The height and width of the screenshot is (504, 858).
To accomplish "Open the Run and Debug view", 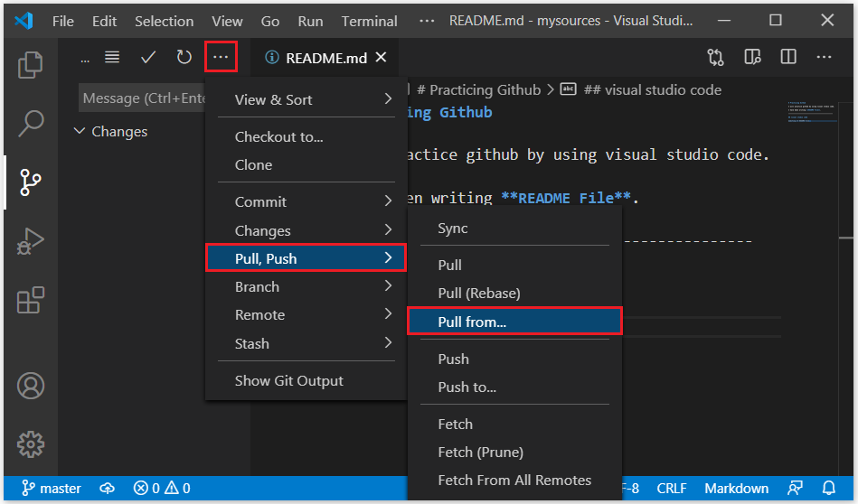I will pos(30,241).
